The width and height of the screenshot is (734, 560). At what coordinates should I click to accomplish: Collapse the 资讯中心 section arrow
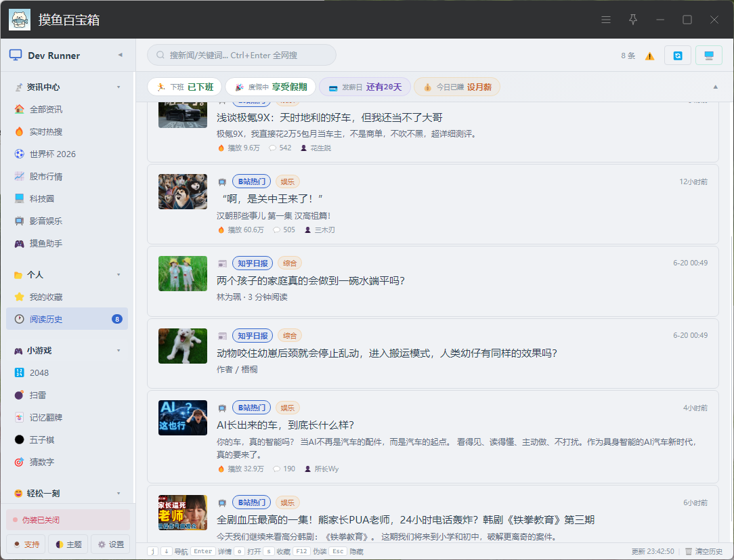[x=118, y=87]
